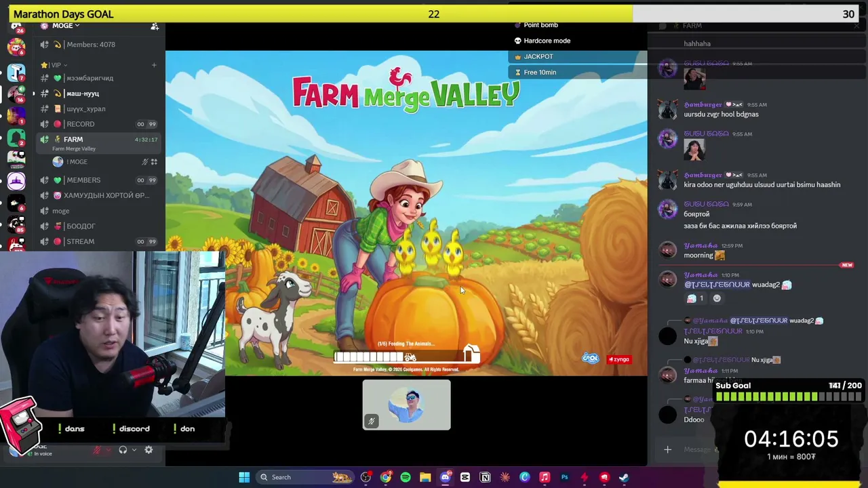Click the CoolGames logo in the game
This screenshot has width=868, height=488.
pos(591,359)
